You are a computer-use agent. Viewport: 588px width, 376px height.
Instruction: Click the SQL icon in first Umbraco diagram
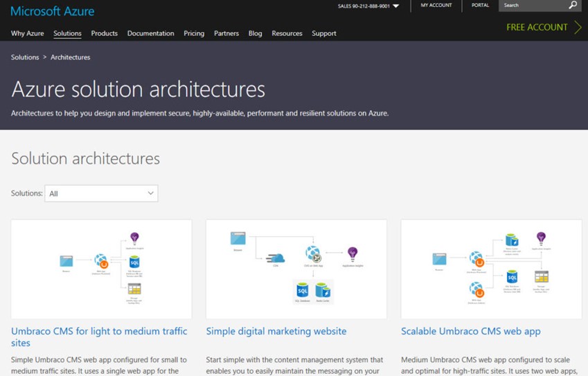point(134,262)
